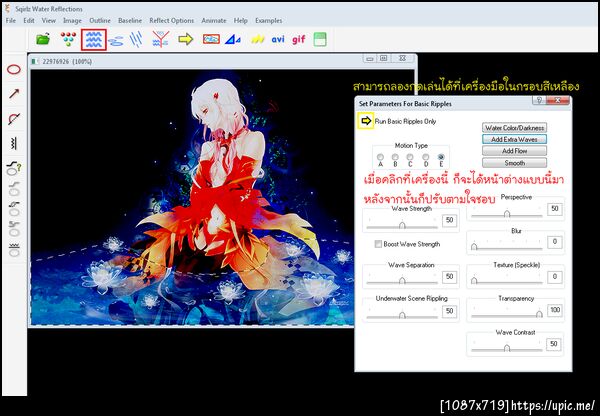Click the Smooth button
Viewport: 600px width, 416px height.
tap(514, 163)
